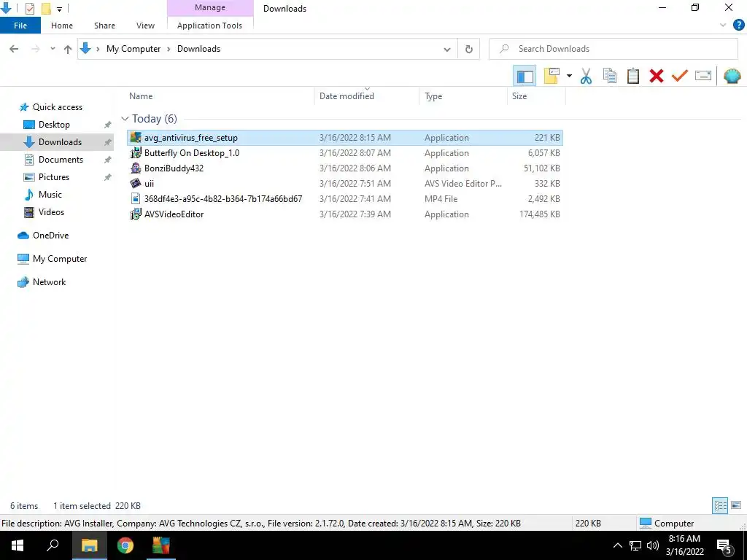Open Pictures in the navigation pane
747x560 pixels.
(x=54, y=177)
